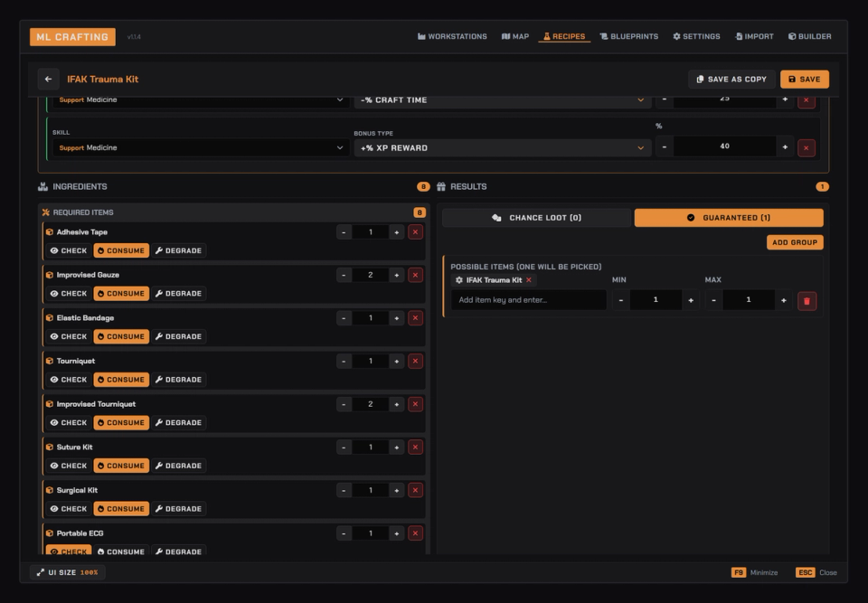Open the Settings tab
Image resolution: width=868 pixels, height=603 pixels.
pyautogui.click(x=696, y=36)
